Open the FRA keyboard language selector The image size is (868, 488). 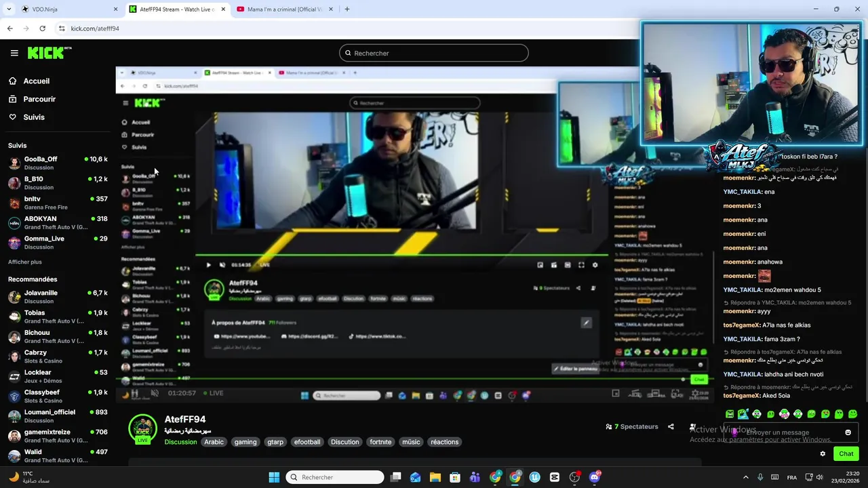[792, 477]
